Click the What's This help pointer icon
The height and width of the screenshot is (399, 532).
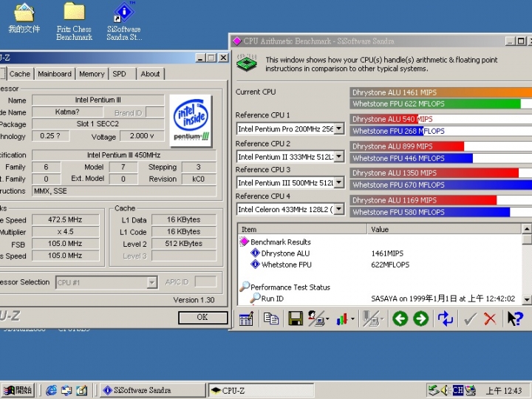pos(515,318)
